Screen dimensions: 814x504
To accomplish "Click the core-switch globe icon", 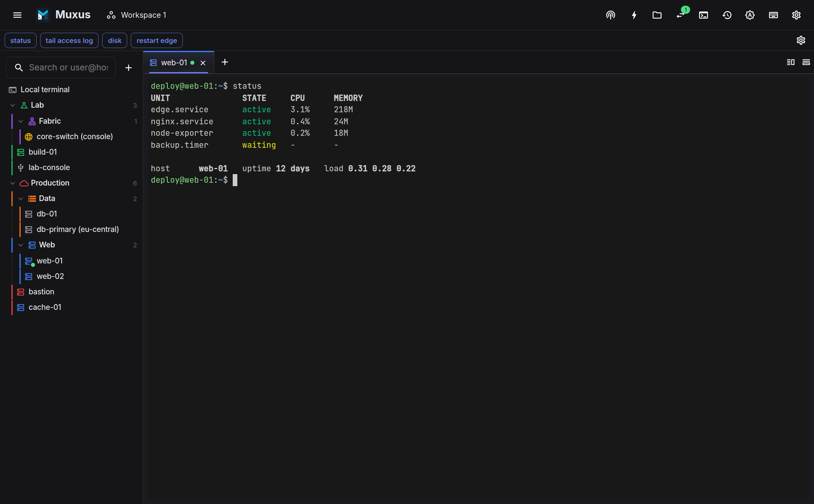I will pos(29,137).
